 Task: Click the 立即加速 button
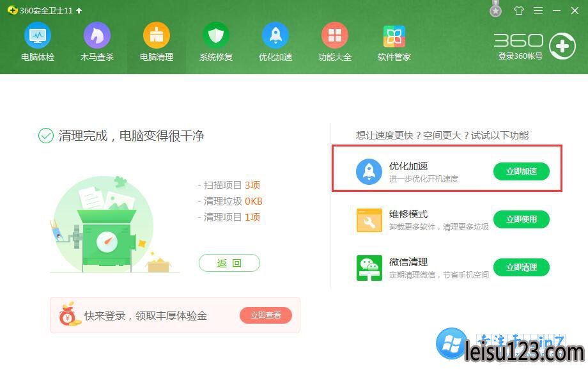point(522,171)
